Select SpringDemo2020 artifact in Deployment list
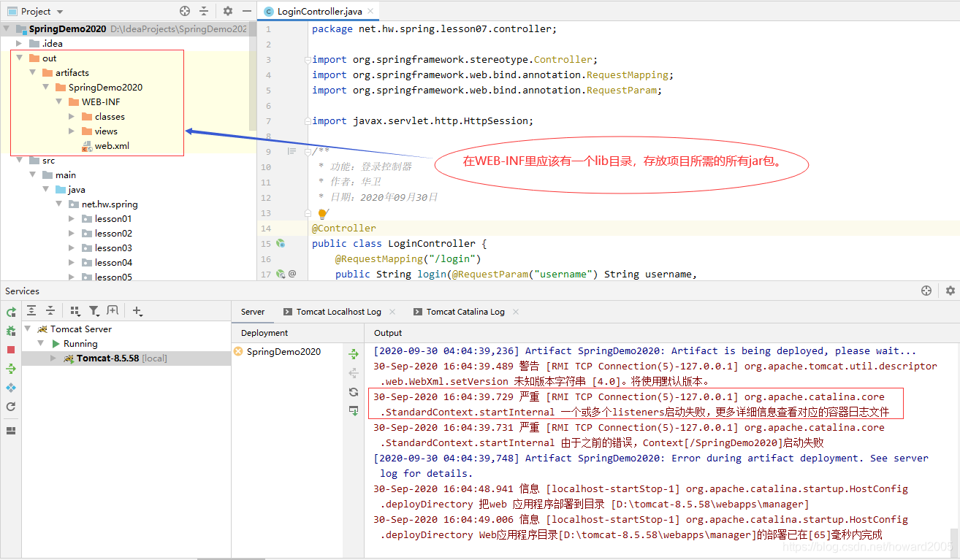The width and height of the screenshot is (960, 560). (x=283, y=352)
